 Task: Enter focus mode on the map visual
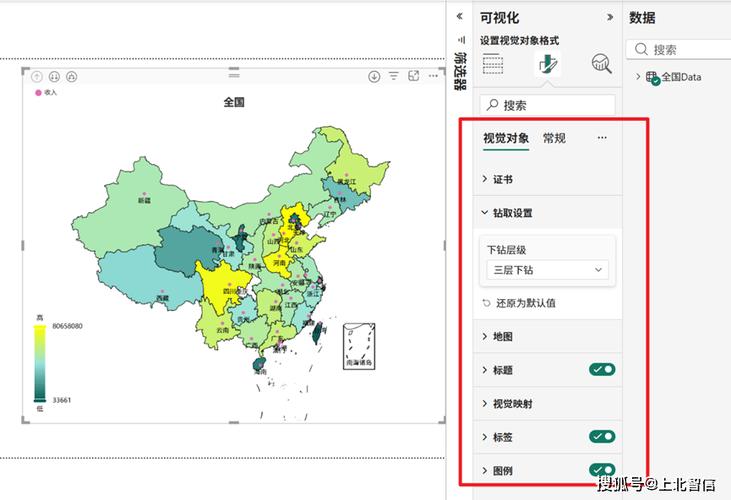point(414,76)
